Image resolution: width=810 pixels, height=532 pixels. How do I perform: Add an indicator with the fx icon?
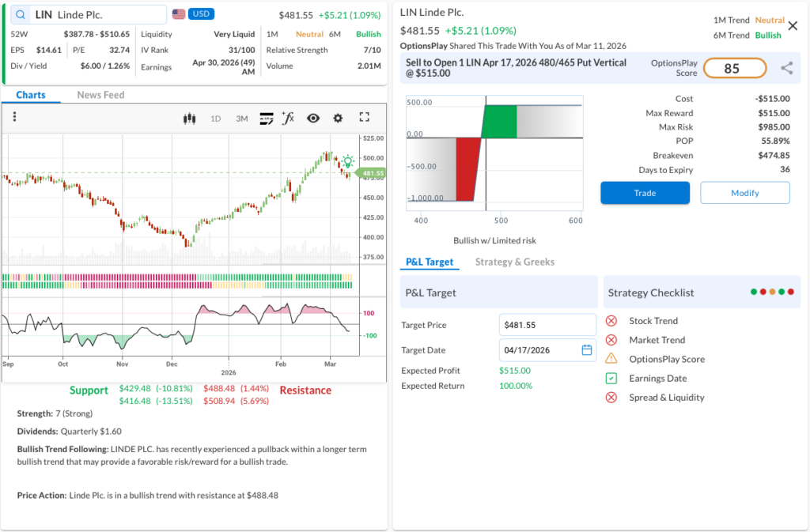click(x=288, y=119)
